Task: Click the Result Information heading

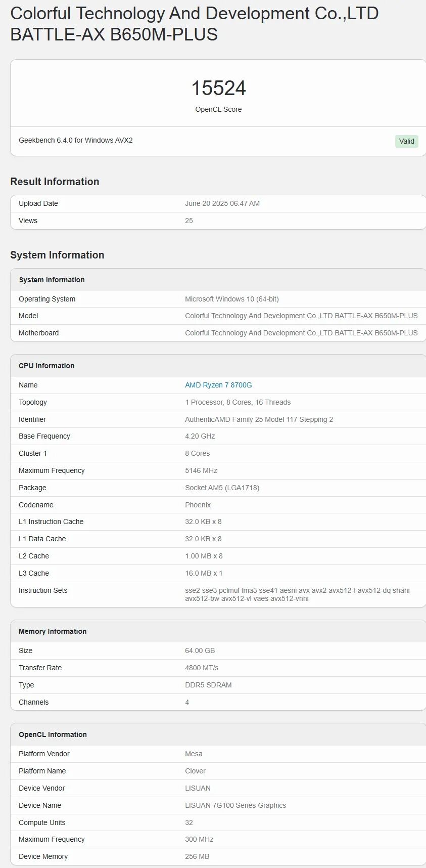Action: point(55,182)
